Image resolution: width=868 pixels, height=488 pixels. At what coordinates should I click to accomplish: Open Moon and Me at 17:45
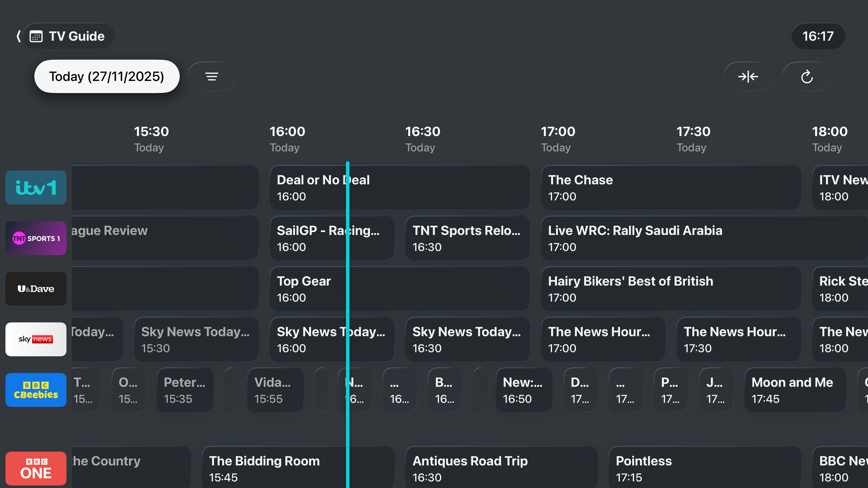(x=795, y=390)
